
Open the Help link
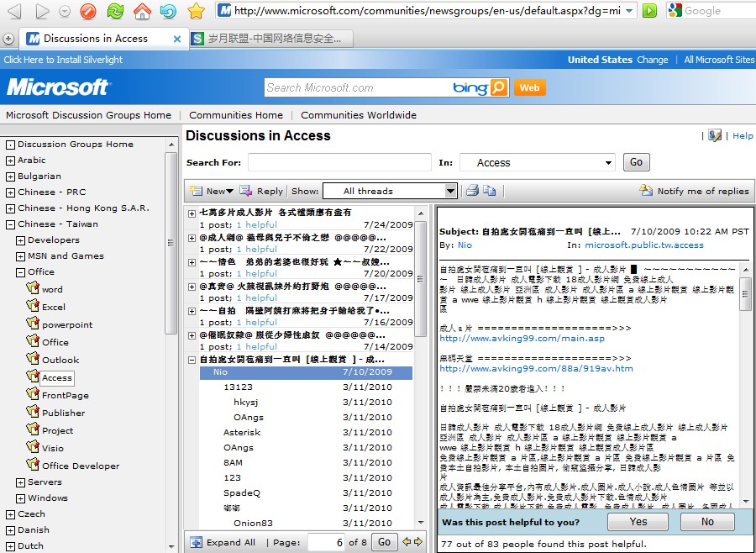coord(743,135)
